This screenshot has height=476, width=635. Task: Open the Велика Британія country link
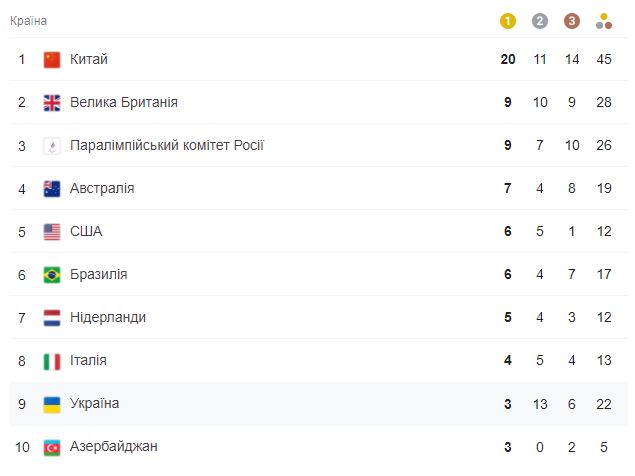click(124, 102)
